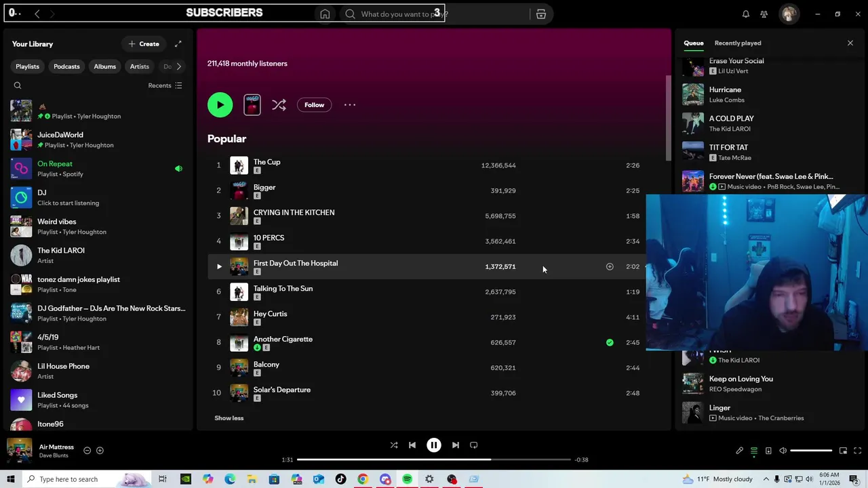Open Air Mattress now playing cover
Image resolution: width=868 pixels, height=488 pixels.
[x=19, y=451]
